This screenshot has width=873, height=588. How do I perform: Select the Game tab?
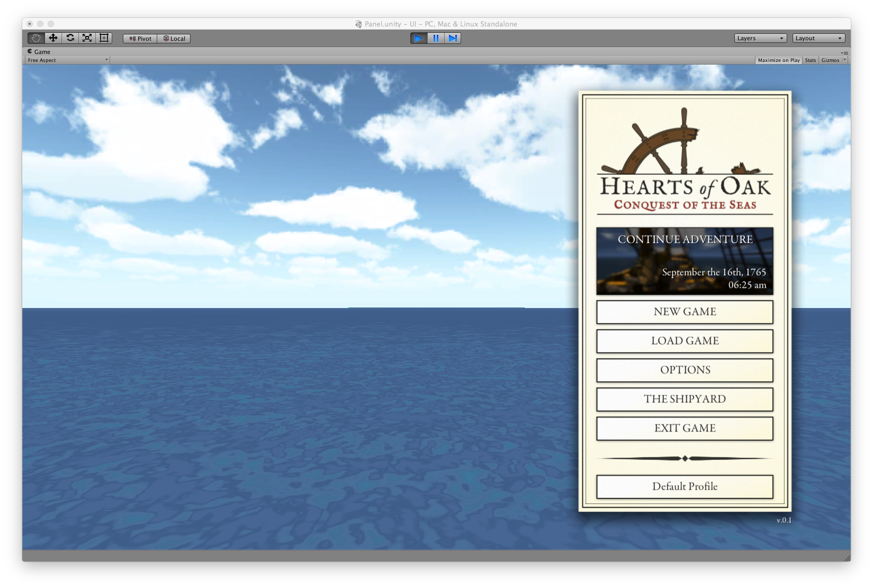click(39, 52)
